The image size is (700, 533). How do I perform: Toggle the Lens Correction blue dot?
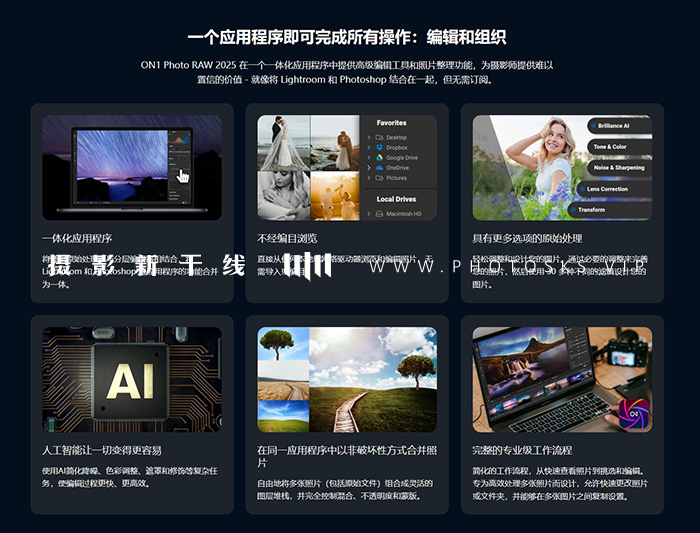click(583, 189)
